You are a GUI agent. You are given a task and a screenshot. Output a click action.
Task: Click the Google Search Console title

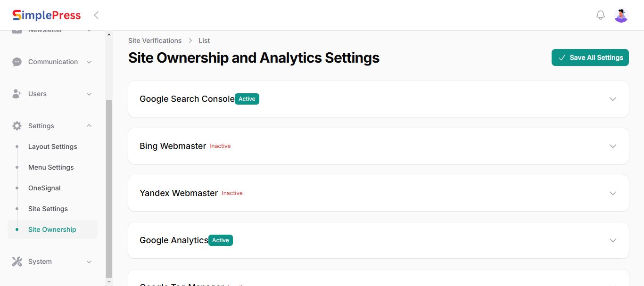point(187,99)
